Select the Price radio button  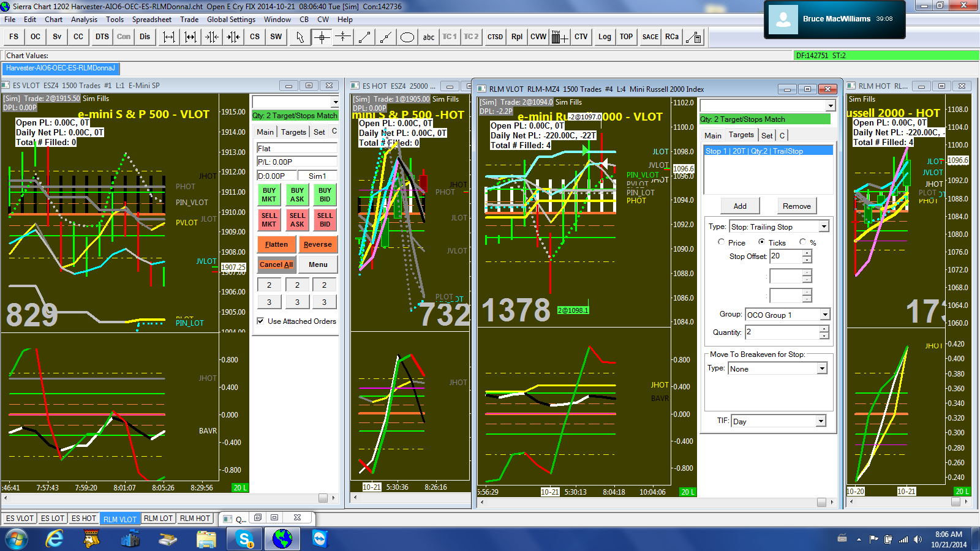(x=722, y=242)
